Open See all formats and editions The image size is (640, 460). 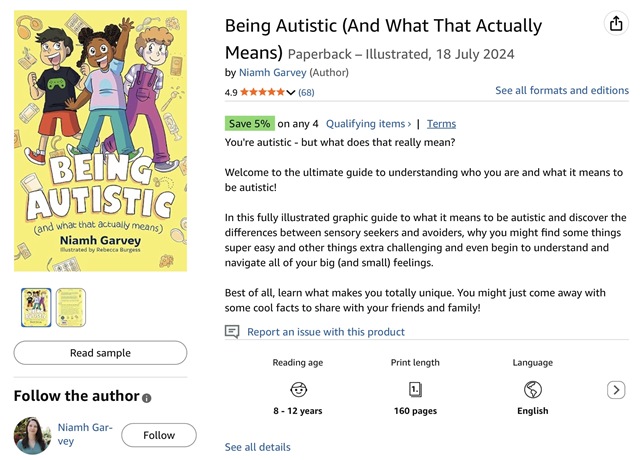[562, 91]
